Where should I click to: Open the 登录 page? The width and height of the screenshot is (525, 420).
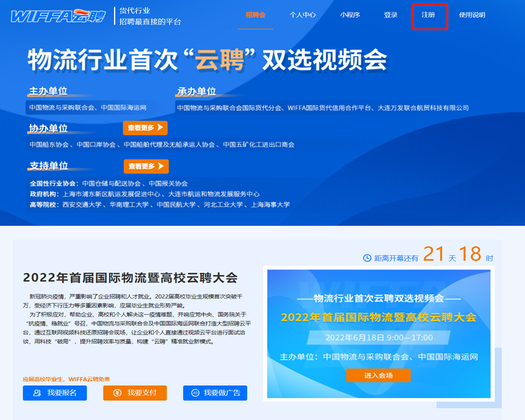[390, 15]
